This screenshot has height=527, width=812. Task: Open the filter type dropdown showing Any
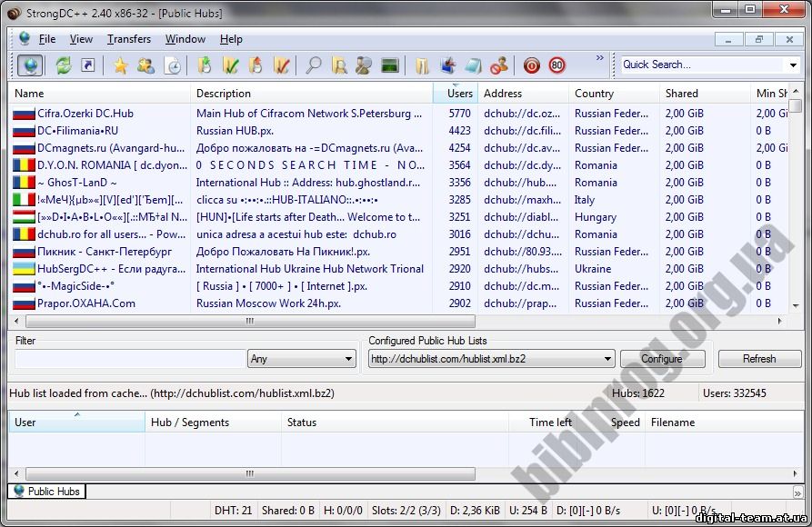pos(303,359)
